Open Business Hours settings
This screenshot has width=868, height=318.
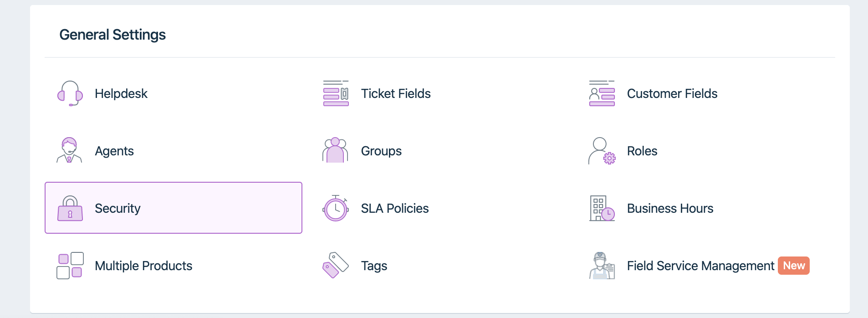coord(670,208)
